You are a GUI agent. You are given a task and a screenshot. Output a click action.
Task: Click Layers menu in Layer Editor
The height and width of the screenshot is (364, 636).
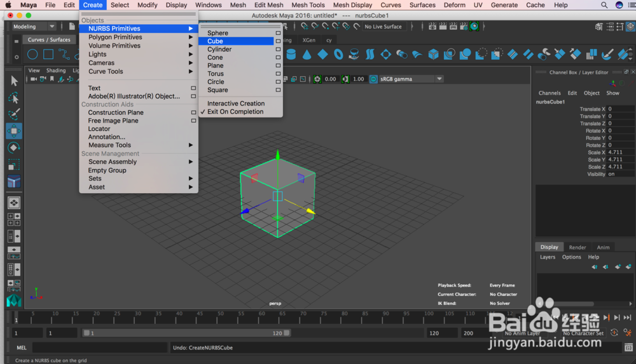pyautogui.click(x=547, y=257)
